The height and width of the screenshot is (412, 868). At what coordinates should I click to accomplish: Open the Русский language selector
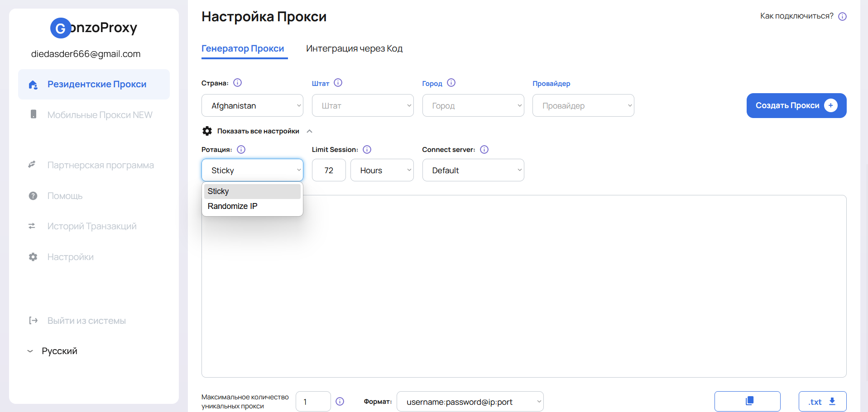pos(53,351)
